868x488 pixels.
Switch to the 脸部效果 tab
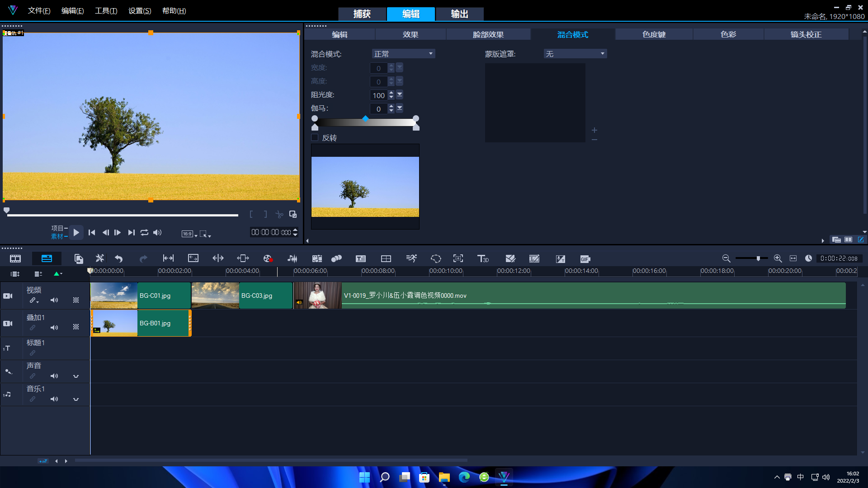coord(488,34)
